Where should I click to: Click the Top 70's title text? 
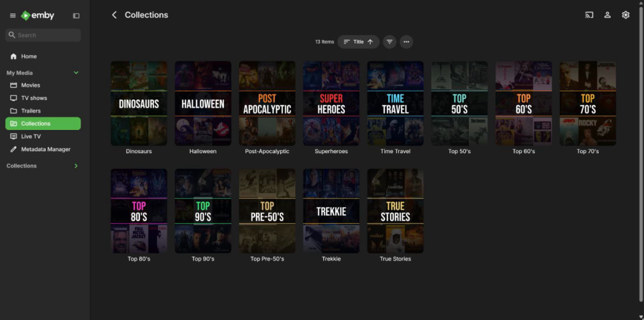[x=588, y=151]
